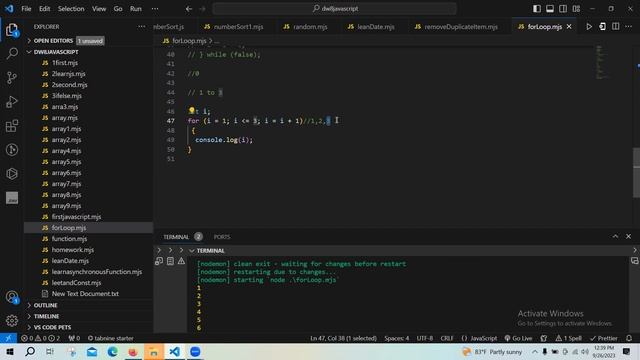The height and width of the screenshot is (360, 640).
Task: Open the Go menu
Action: 118,9
